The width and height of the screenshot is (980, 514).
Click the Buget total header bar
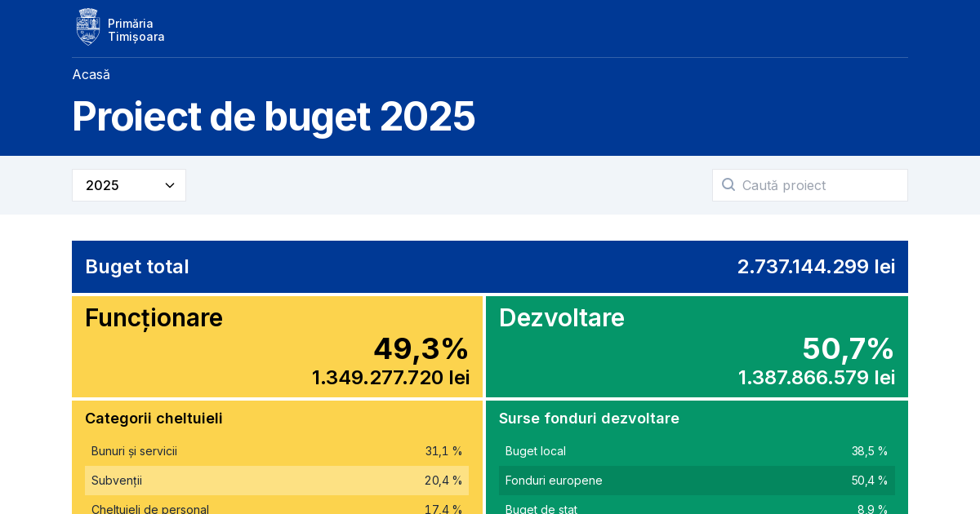pyautogui.click(x=490, y=267)
